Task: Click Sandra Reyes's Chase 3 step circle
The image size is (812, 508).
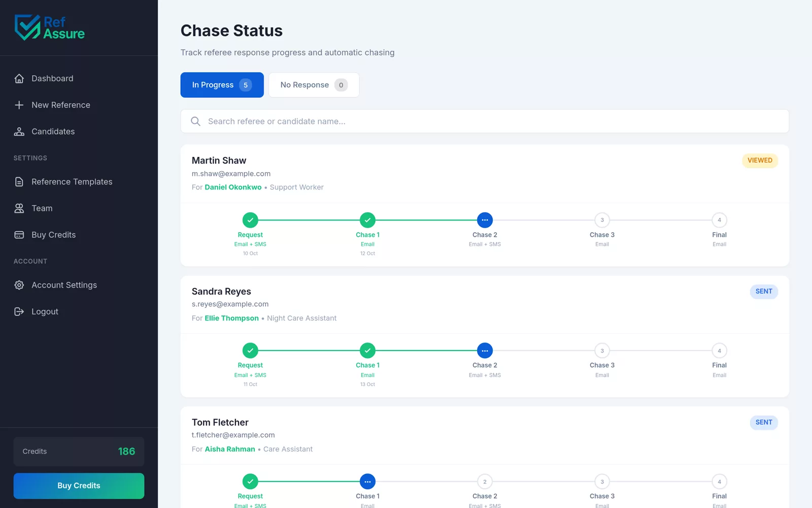Action: pos(602,351)
